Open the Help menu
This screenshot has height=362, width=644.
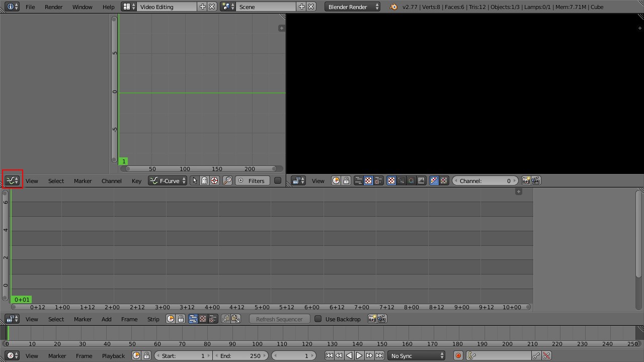(x=108, y=7)
